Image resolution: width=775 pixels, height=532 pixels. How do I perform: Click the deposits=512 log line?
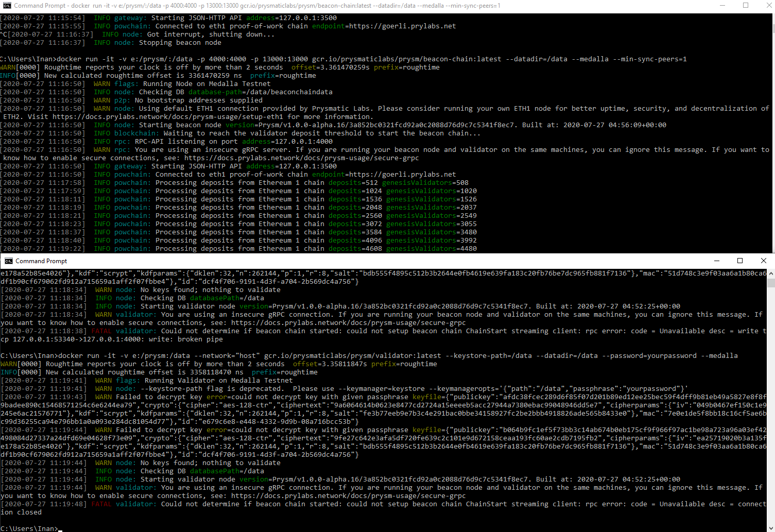tap(234, 183)
